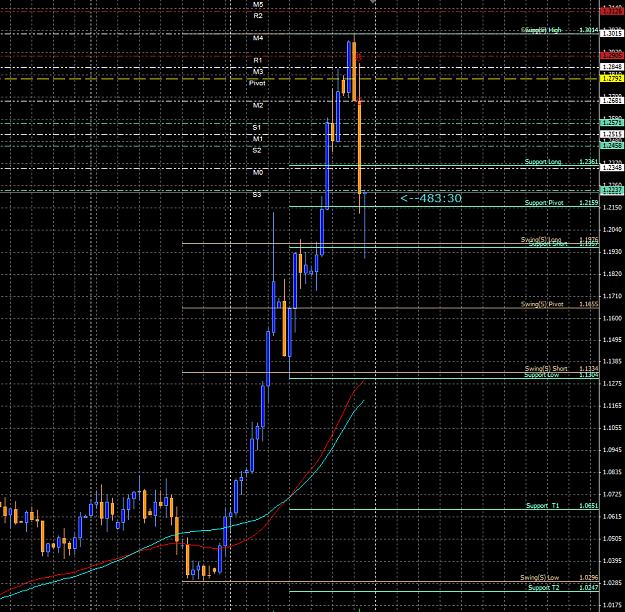This screenshot has height=612, width=625.
Task: Click the 1.0835 price axis value
Action: click(612, 472)
